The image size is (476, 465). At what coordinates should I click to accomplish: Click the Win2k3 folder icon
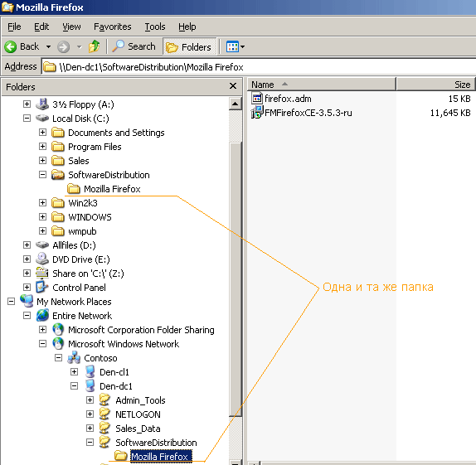(58, 203)
